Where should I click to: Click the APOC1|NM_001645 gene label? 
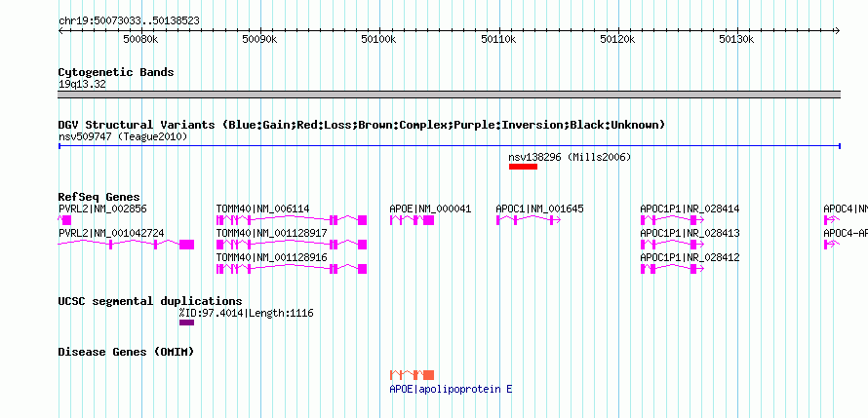coord(539,209)
